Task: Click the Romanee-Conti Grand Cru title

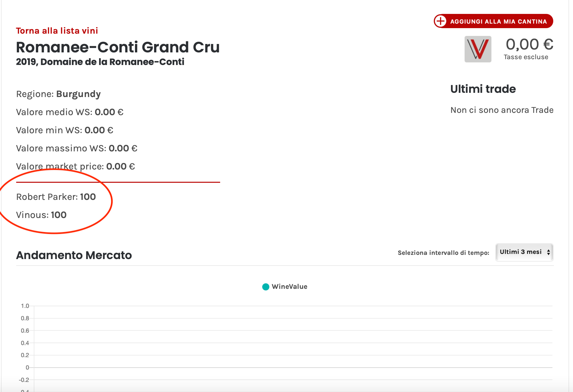Action: 118,47
